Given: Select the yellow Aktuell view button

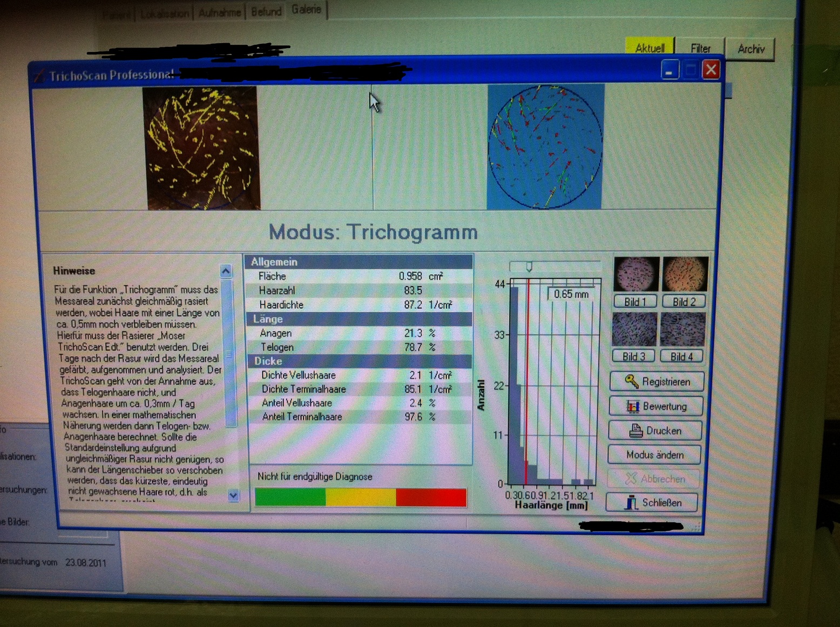Looking at the screenshot, I should [x=649, y=48].
